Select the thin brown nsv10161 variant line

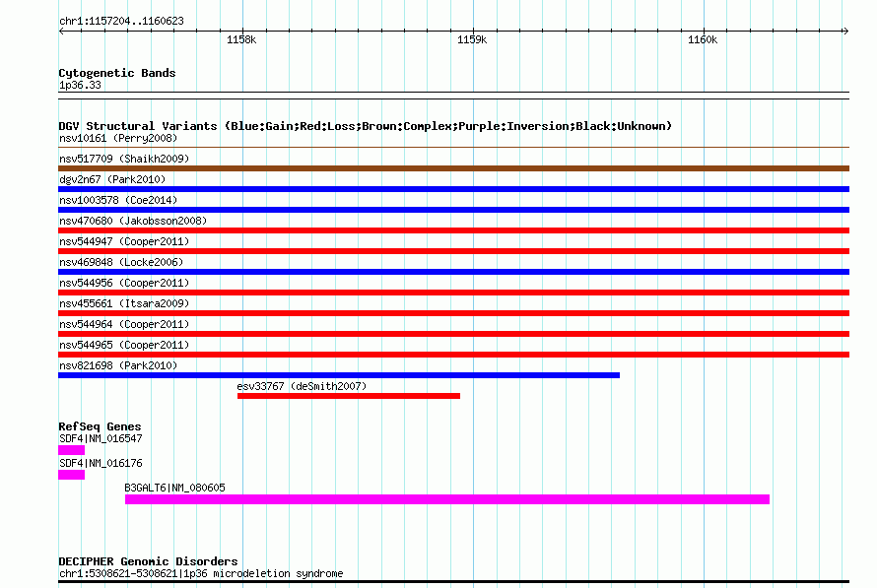tap(453, 148)
